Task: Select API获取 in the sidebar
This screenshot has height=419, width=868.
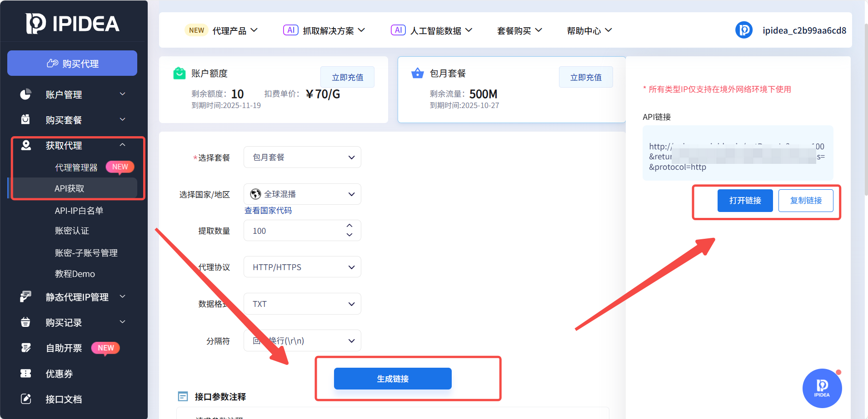Action: (x=73, y=188)
